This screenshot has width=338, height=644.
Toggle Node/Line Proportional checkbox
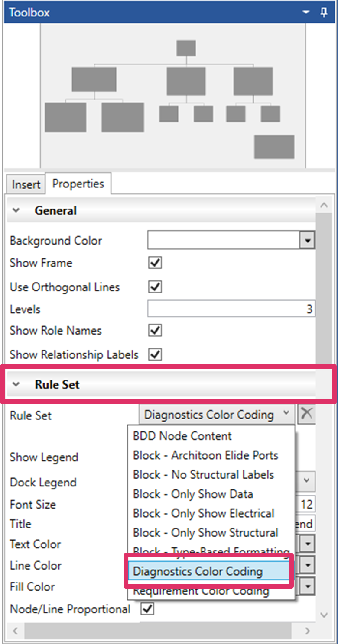coord(148,609)
